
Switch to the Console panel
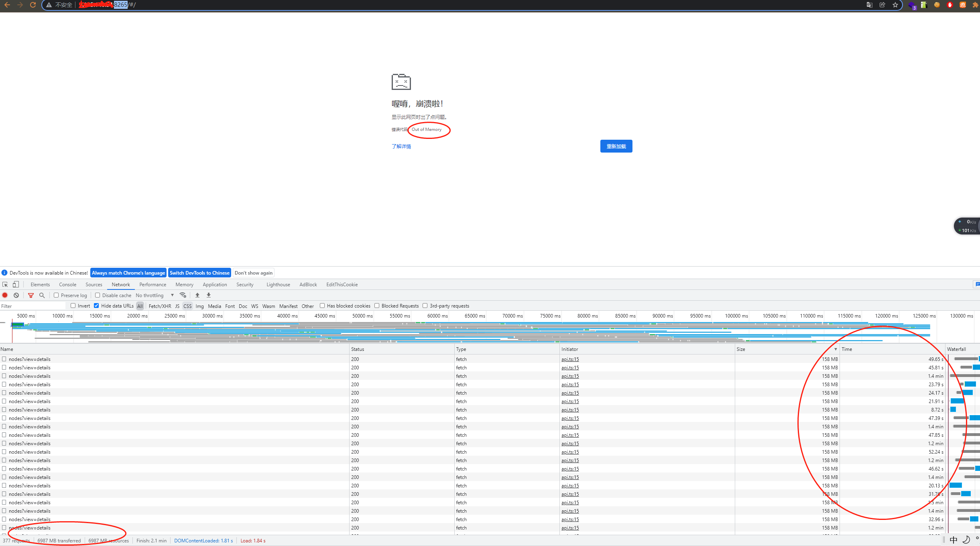(x=67, y=284)
